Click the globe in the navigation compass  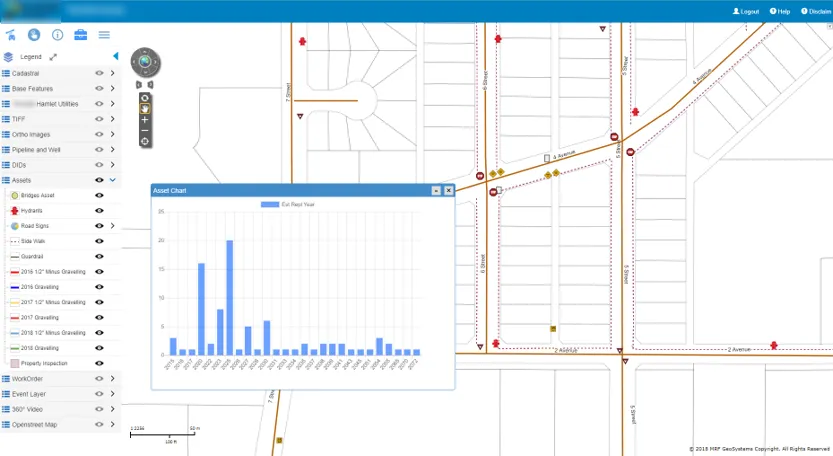point(145,62)
